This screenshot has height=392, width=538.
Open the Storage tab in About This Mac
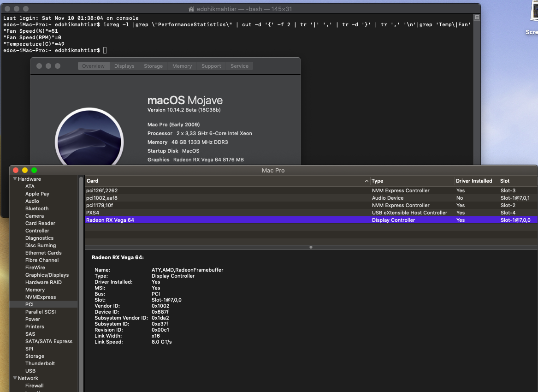pyautogui.click(x=153, y=66)
